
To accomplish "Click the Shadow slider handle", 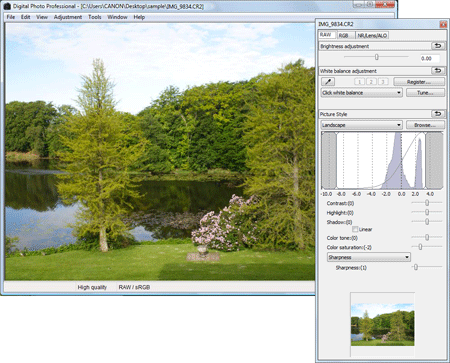I will click(x=427, y=221).
